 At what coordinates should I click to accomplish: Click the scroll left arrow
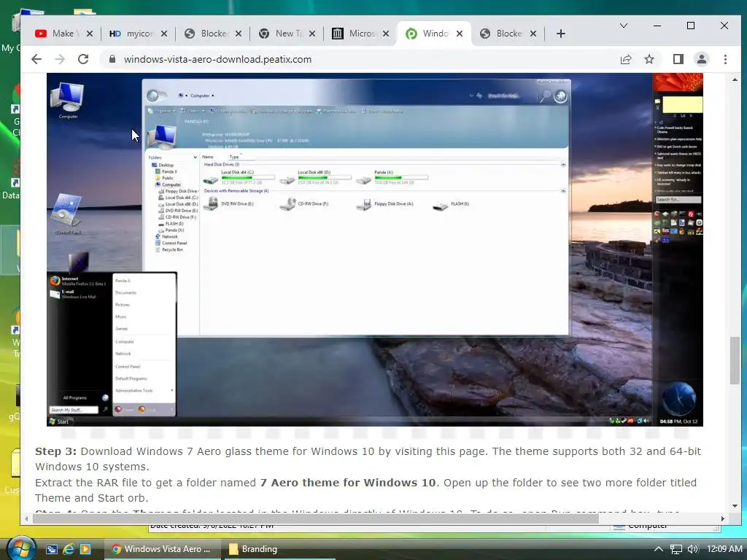[26, 518]
